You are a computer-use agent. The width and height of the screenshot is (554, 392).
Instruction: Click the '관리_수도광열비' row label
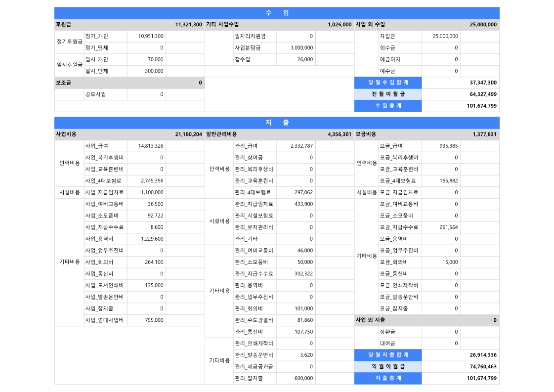point(254,320)
